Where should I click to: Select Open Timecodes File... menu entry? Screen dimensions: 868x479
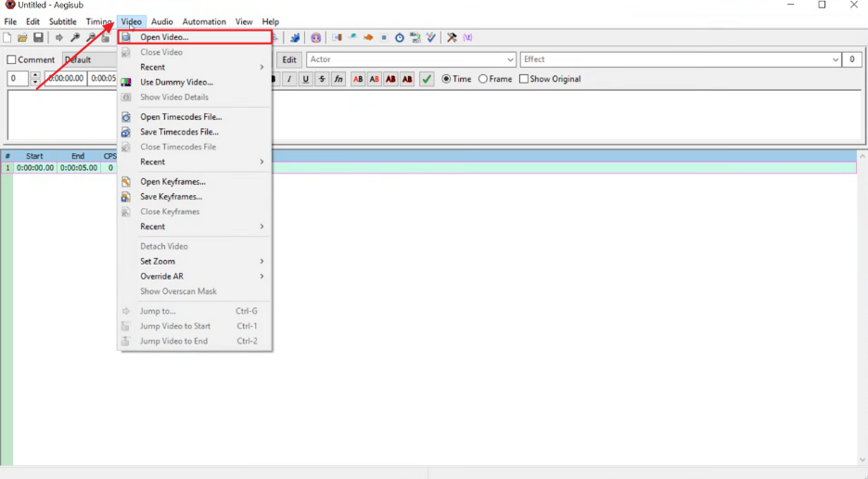(194, 117)
